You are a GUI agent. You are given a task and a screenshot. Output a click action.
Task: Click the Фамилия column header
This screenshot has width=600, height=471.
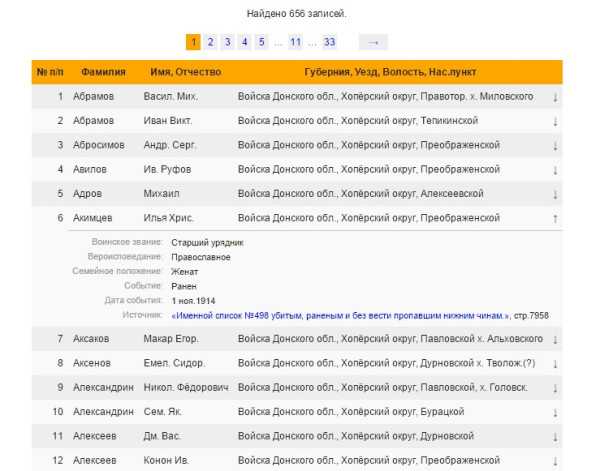click(103, 72)
